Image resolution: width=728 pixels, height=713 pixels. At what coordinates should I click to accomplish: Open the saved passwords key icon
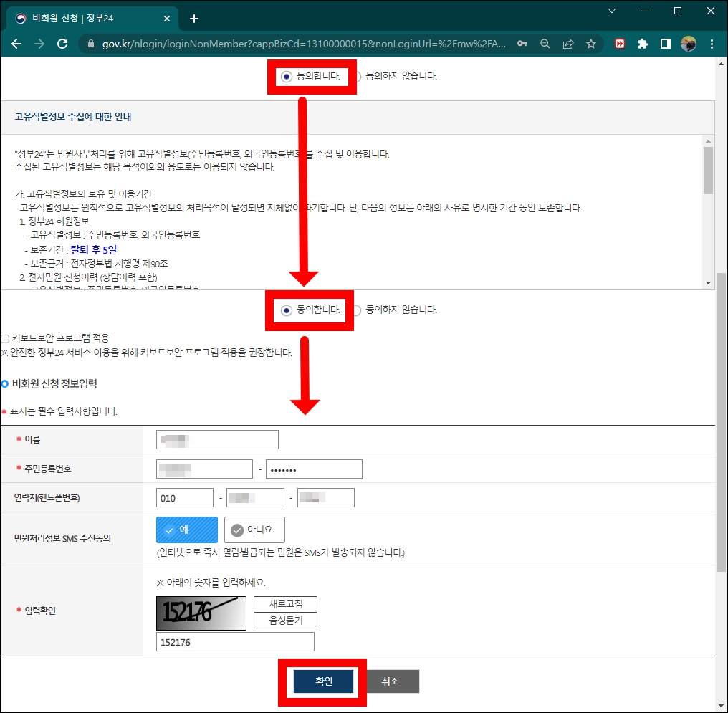click(x=522, y=44)
